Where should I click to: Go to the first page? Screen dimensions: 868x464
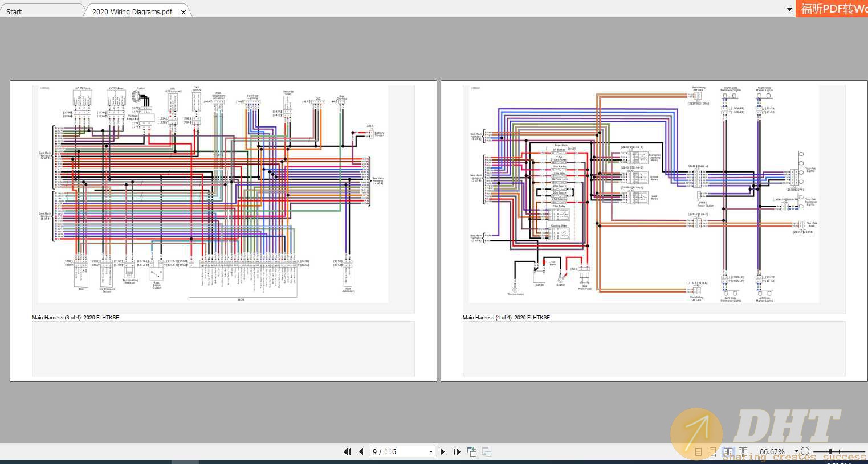(347, 451)
